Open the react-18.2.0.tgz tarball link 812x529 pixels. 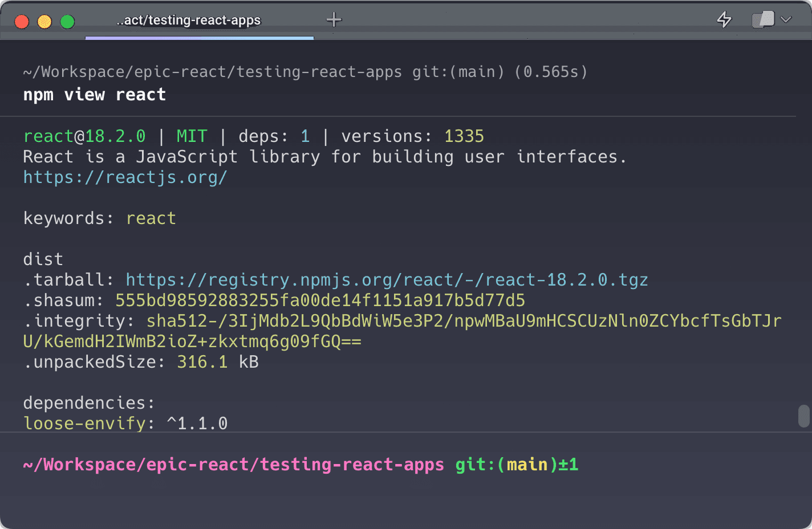click(x=387, y=280)
